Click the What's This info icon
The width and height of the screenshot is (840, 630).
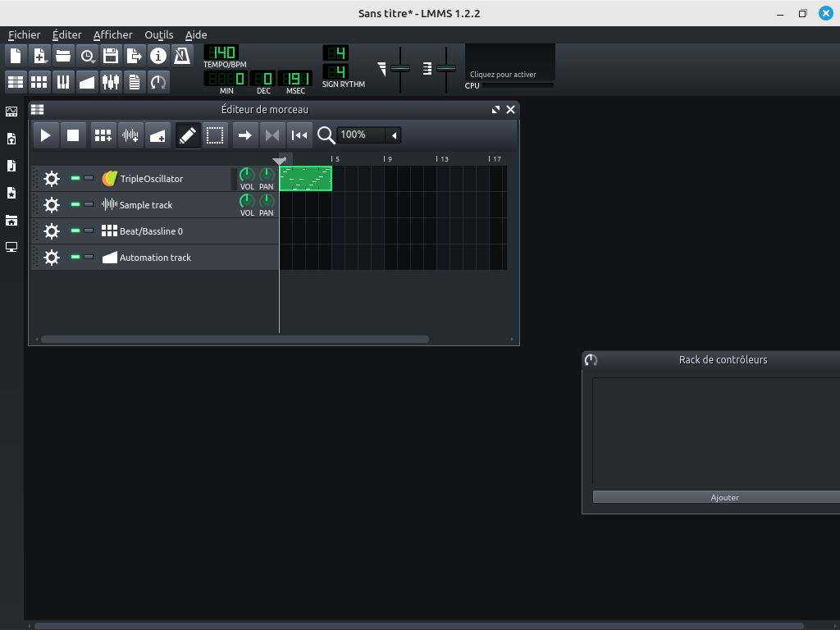click(x=158, y=56)
